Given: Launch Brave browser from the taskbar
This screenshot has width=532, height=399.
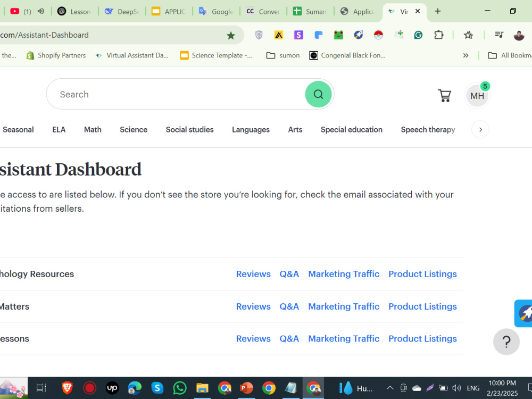Looking at the screenshot, I should coord(67,388).
